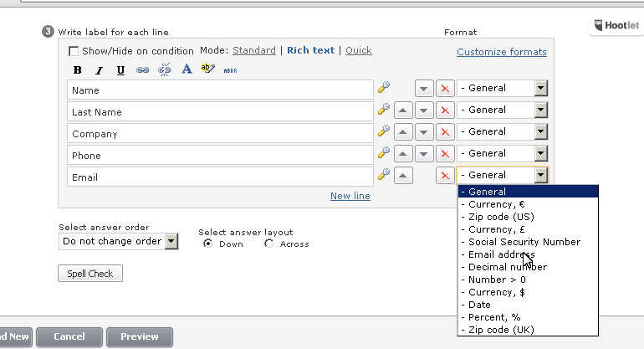
Task: Open format dropdown for the Phone line
Action: tap(503, 153)
